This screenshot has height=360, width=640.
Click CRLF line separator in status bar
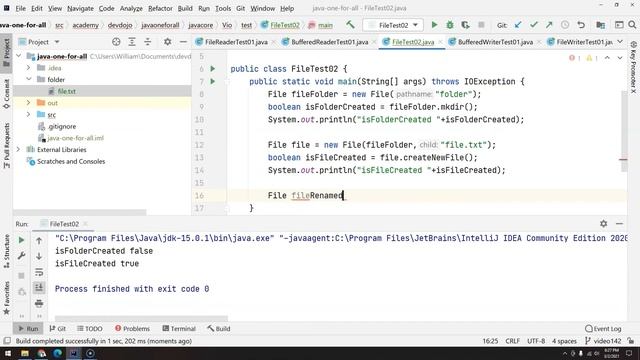(512, 341)
